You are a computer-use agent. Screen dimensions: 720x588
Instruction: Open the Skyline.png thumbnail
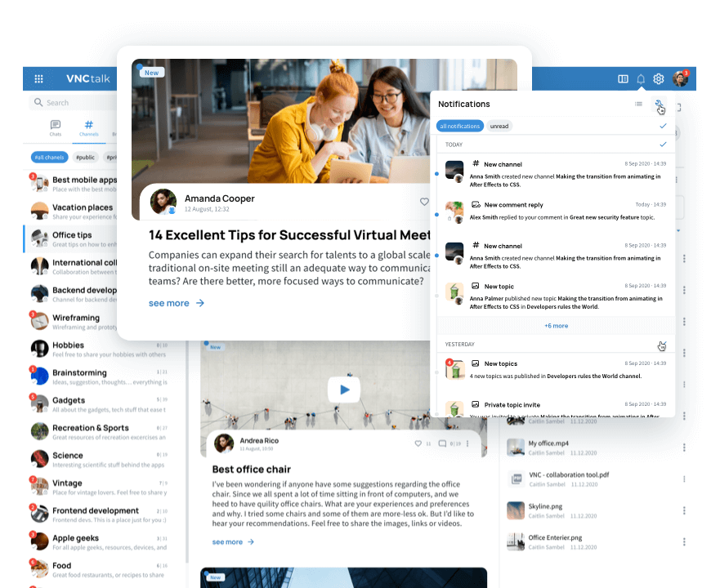click(516, 510)
